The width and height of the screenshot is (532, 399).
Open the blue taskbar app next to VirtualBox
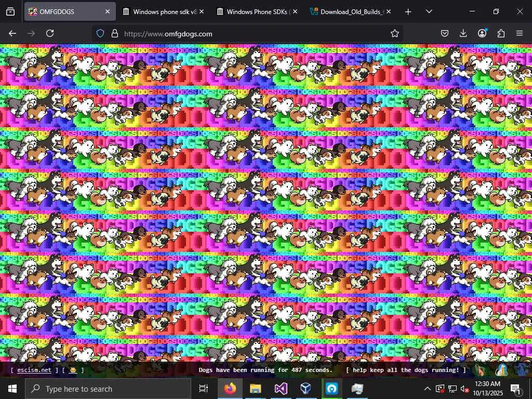[331, 389]
